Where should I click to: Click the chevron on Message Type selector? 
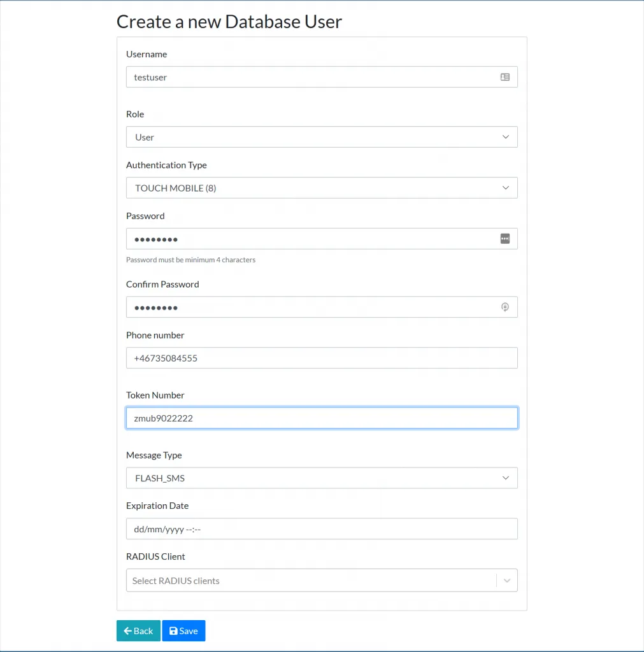click(x=505, y=478)
